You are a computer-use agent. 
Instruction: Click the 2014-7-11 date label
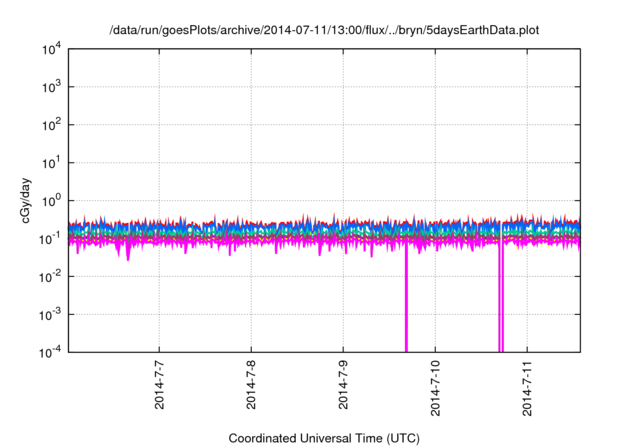pos(527,388)
